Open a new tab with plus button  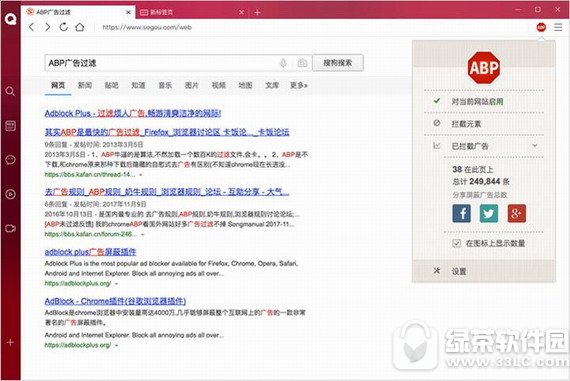pos(257,12)
